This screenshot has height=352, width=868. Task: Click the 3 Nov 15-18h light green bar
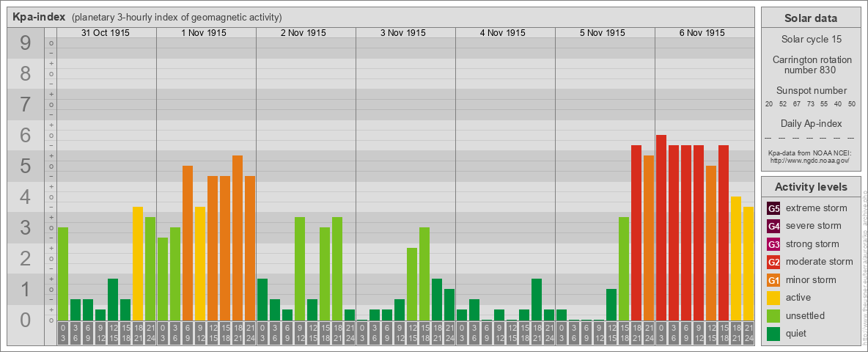pos(424,274)
